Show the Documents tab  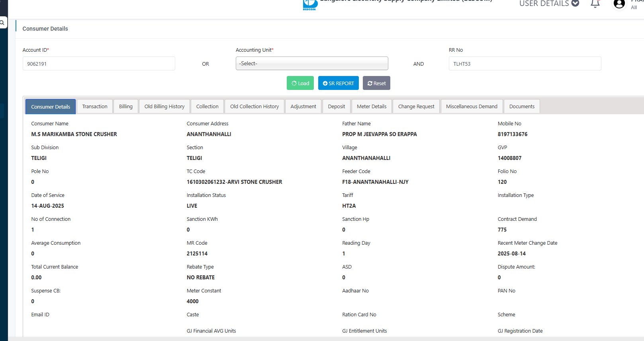522,107
